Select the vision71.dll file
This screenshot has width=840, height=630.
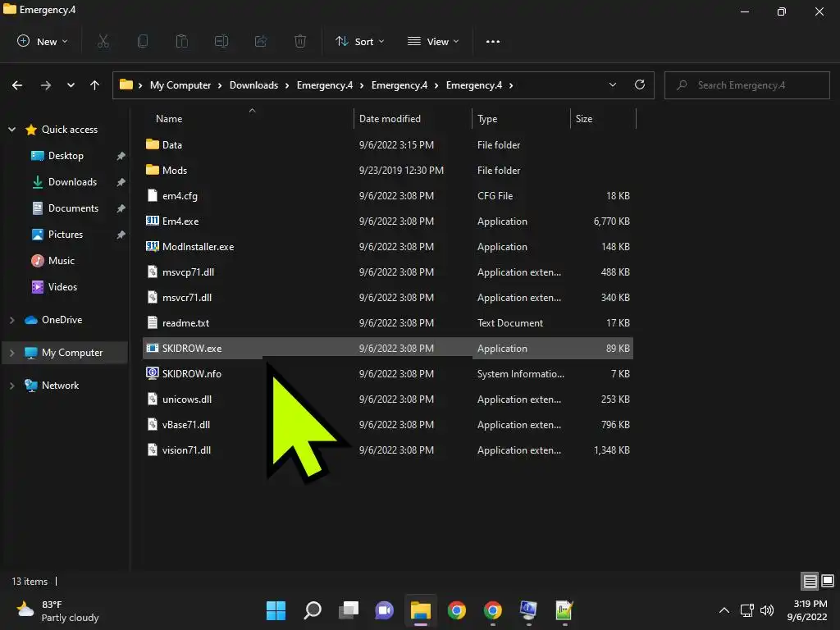tap(186, 450)
